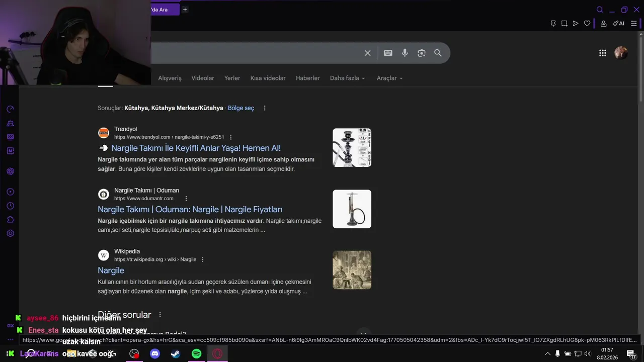Open three-dot menu for Wikipedia result
The height and width of the screenshot is (362, 644).
[x=203, y=259]
